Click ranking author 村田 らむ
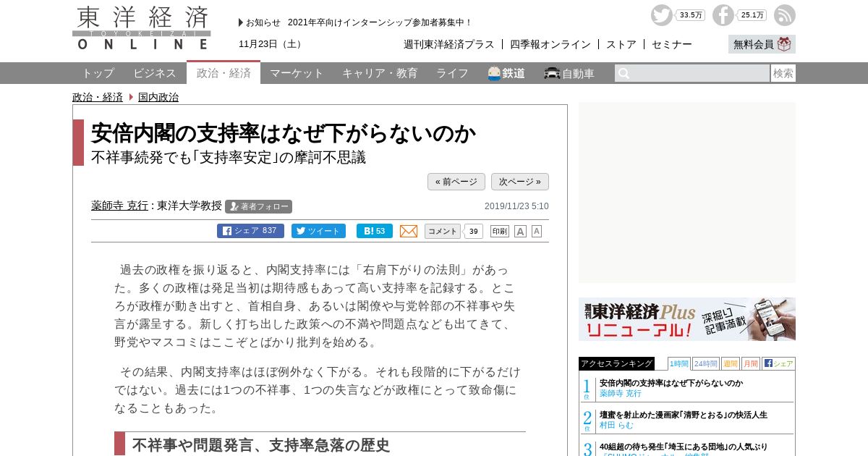This screenshot has width=868, height=456. coord(616,425)
